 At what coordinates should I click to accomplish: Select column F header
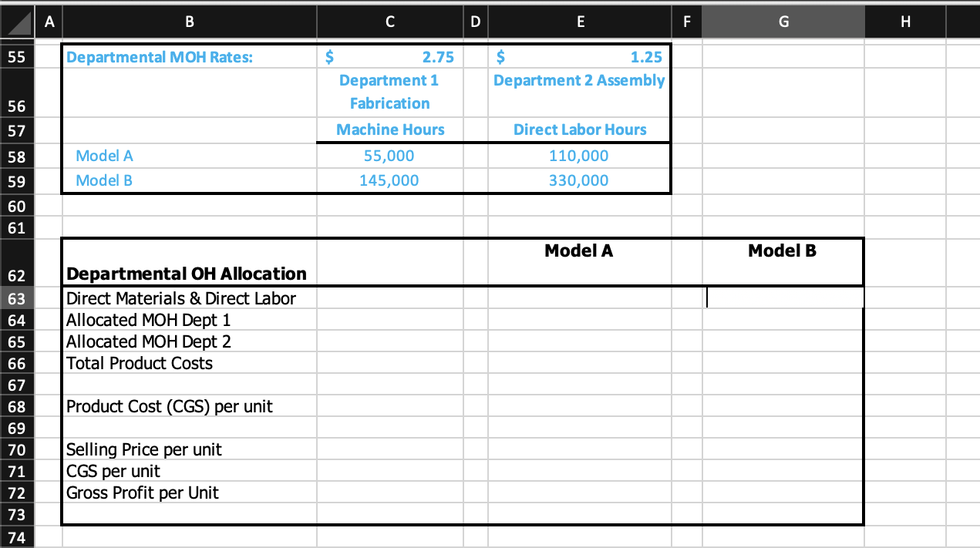686,23
